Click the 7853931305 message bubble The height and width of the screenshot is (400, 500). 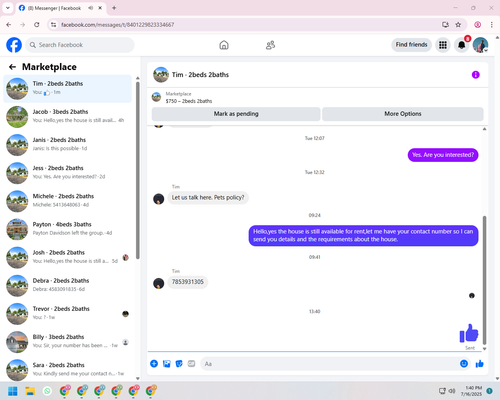[x=188, y=282]
